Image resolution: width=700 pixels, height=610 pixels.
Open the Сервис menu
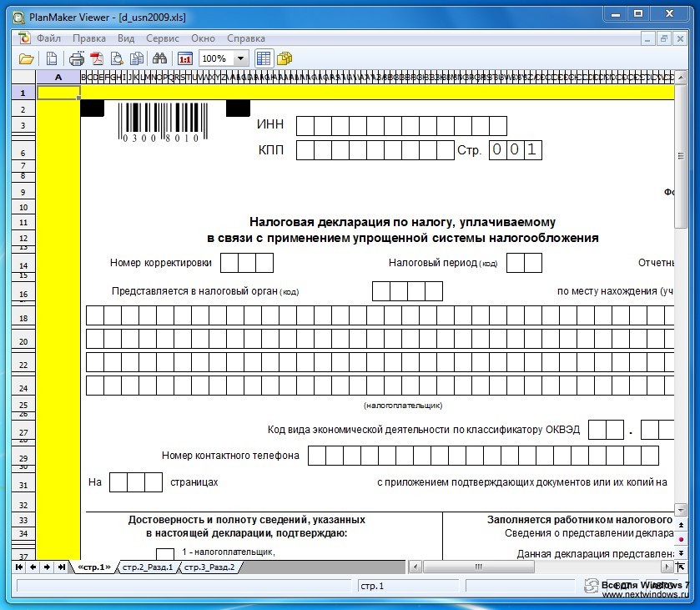163,38
